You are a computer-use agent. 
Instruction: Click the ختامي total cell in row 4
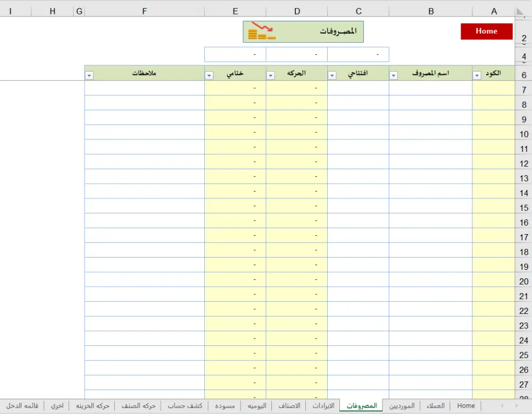pos(235,54)
